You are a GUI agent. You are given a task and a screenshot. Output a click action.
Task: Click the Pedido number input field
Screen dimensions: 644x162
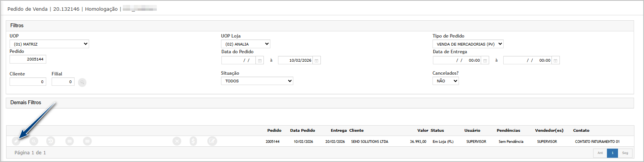coord(28,59)
